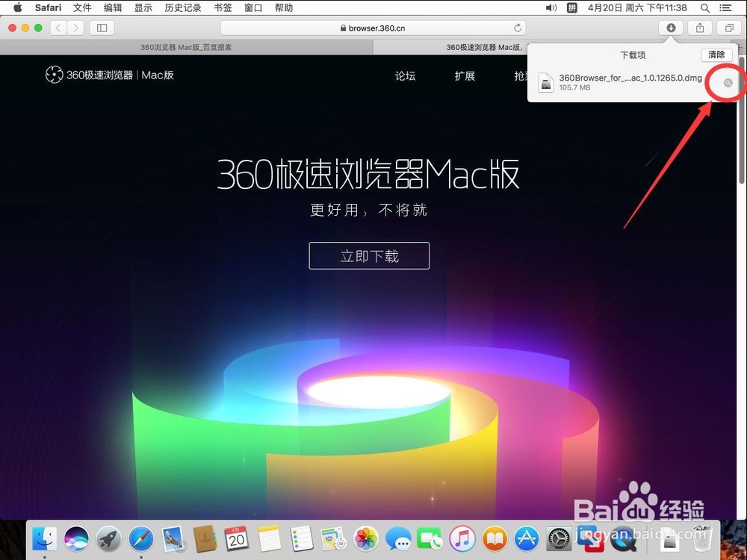Open QuickTime Player in Dock
The image size is (747, 560).
[622, 539]
